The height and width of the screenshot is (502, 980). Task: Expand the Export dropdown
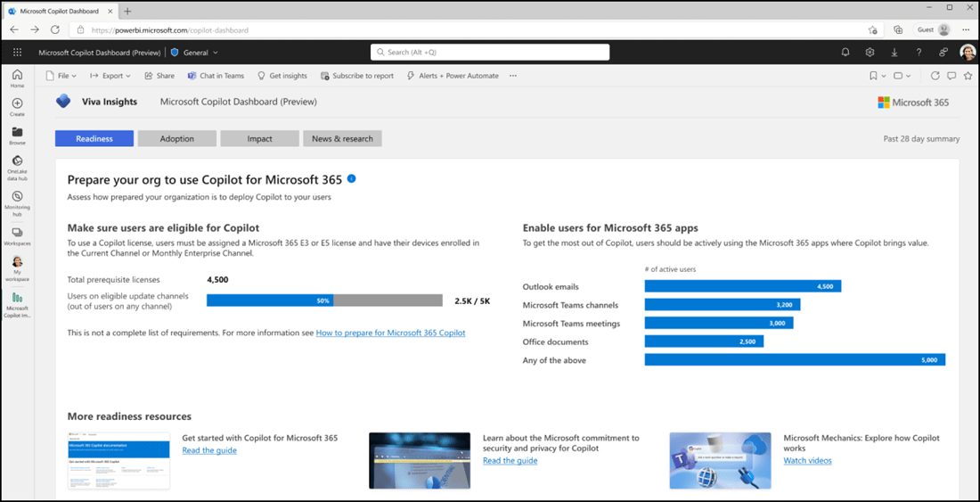point(110,76)
